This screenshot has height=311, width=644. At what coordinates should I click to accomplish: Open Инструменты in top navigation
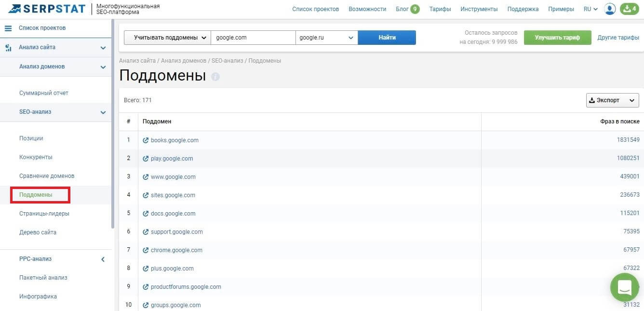(x=479, y=9)
